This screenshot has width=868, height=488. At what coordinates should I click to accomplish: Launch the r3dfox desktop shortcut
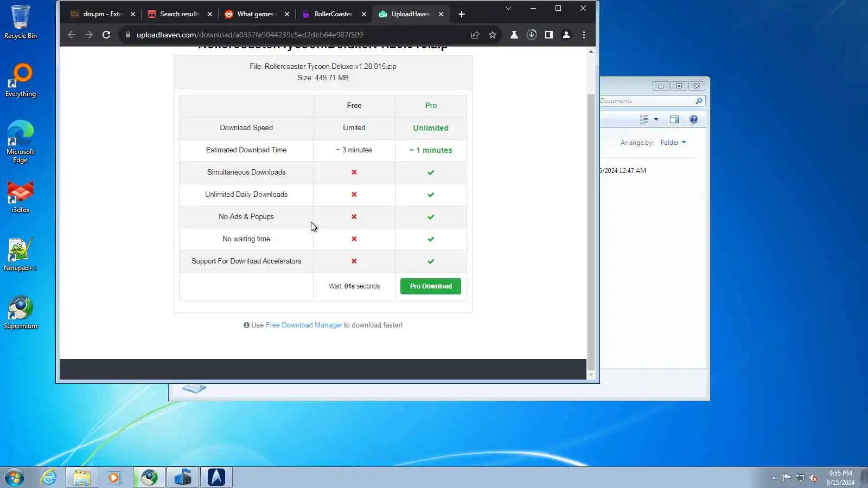(21, 196)
